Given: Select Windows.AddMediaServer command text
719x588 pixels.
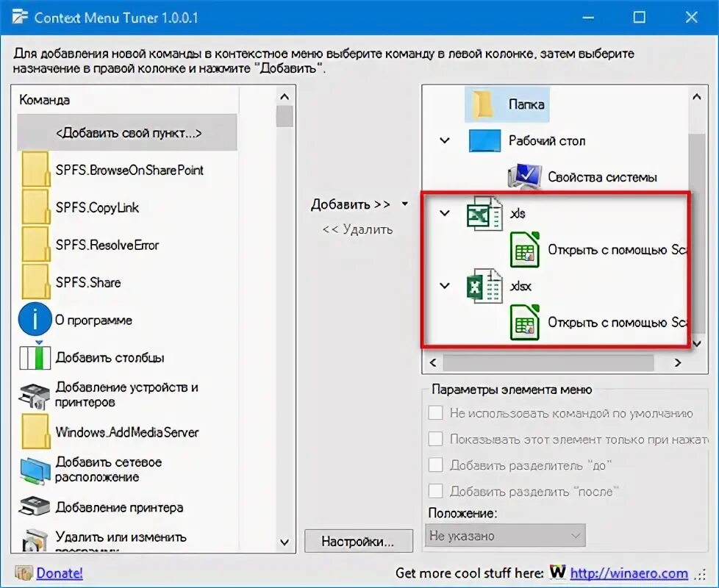Looking at the screenshot, I should point(127,432).
